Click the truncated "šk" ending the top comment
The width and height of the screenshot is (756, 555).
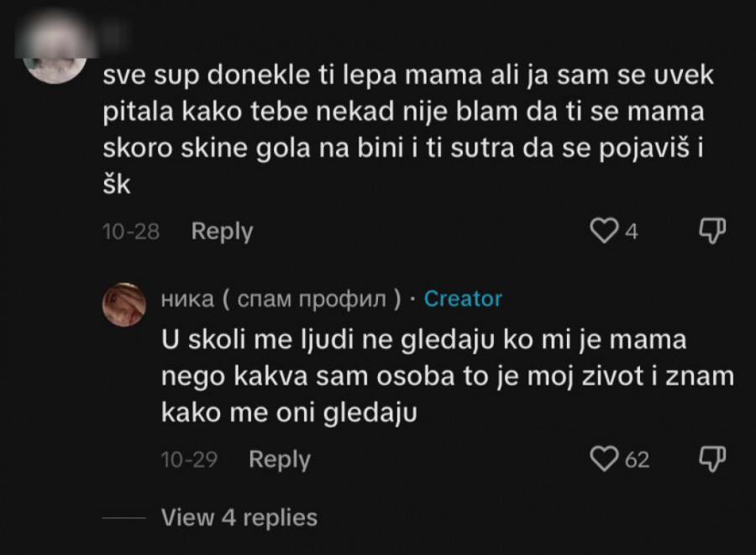(117, 186)
